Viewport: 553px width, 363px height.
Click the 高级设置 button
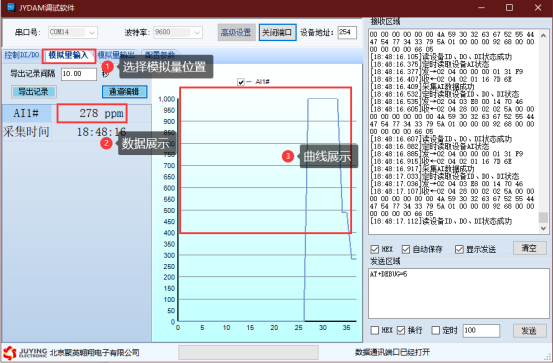pos(236,32)
